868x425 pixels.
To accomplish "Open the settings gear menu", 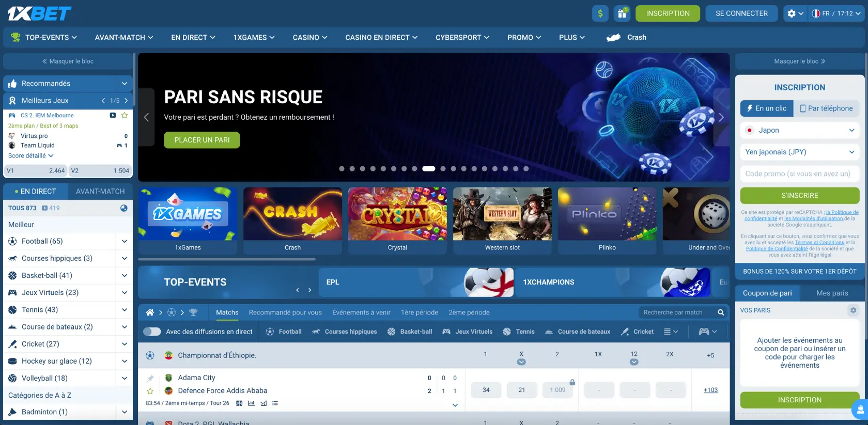I will (x=795, y=13).
